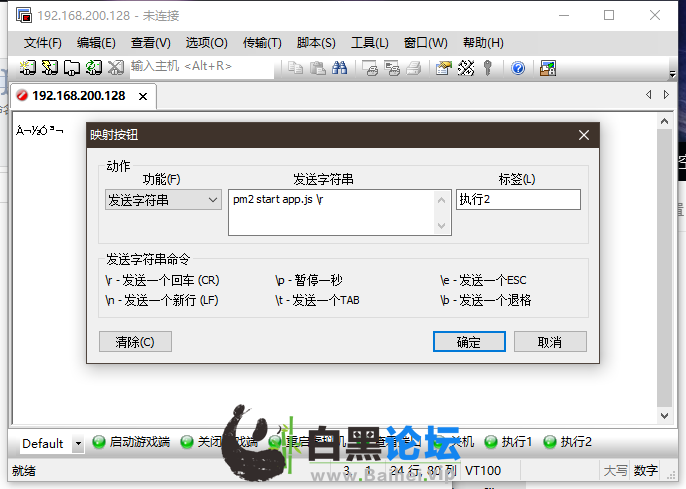This screenshot has height=489, width=686.
Task: Click the terminal scrollbar down arrow
Action: click(x=664, y=416)
